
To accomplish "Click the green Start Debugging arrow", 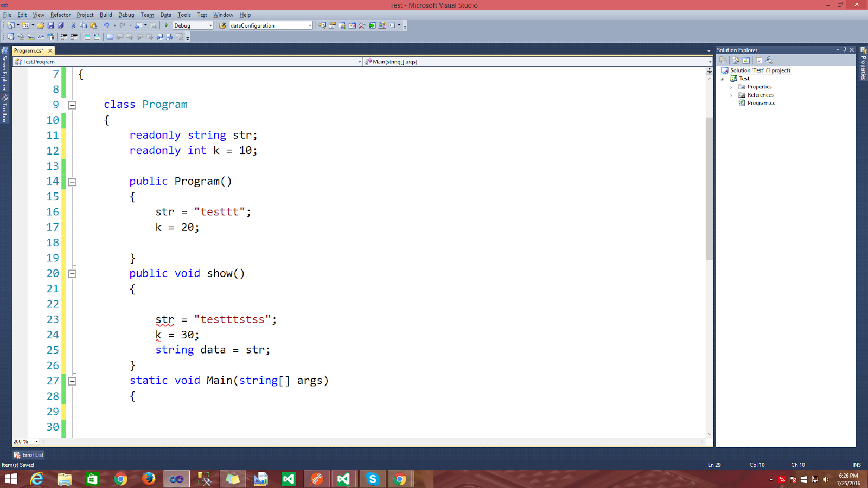I will [x=166, y=25].
